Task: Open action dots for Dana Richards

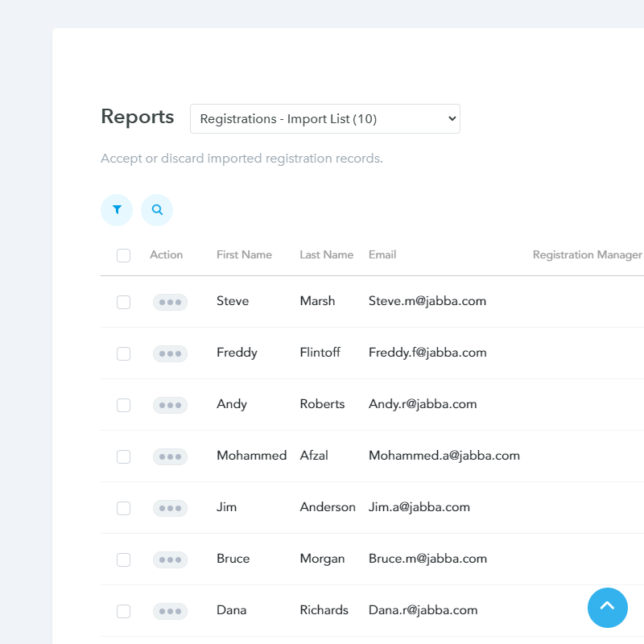Action: click(x=170, y=611)
